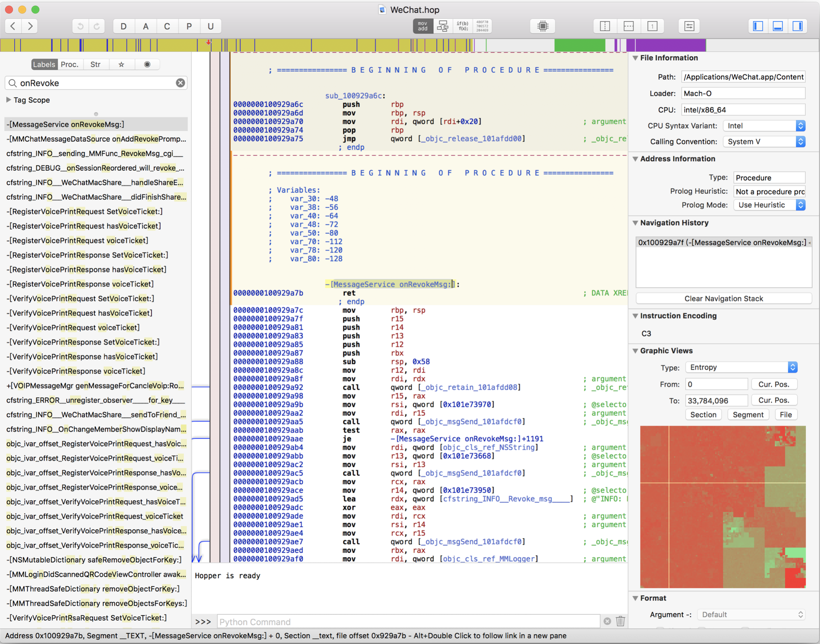Click Clear Navigation Stack button
The width and height of the screenshot is (820, 644).
[x=724, y=298]
